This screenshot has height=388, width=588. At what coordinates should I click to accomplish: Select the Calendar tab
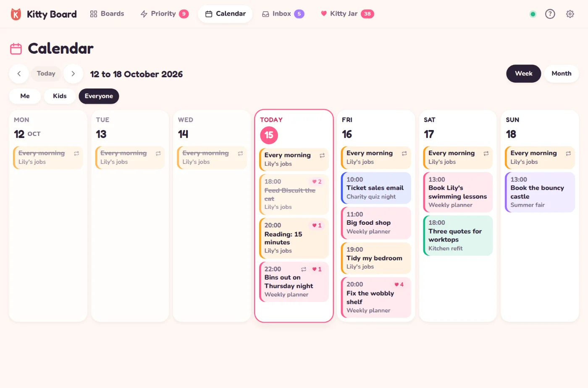(x=225, y=14)
